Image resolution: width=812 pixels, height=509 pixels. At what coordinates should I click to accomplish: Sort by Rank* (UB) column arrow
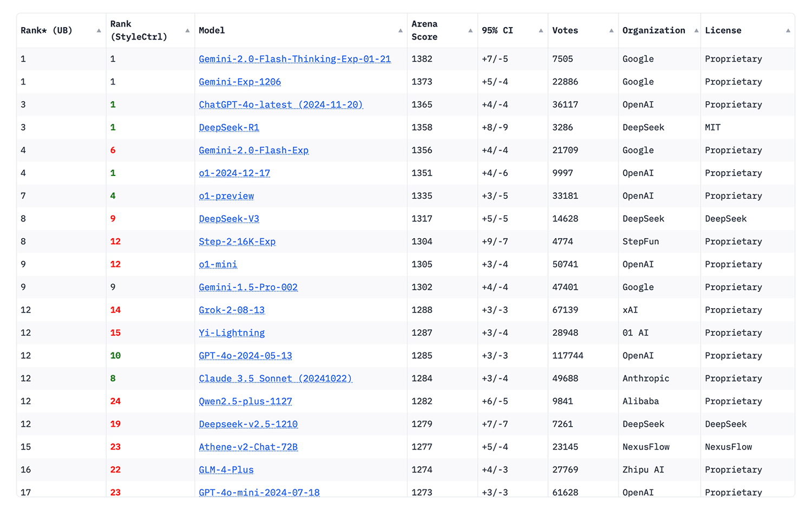[x=99, y=31]
